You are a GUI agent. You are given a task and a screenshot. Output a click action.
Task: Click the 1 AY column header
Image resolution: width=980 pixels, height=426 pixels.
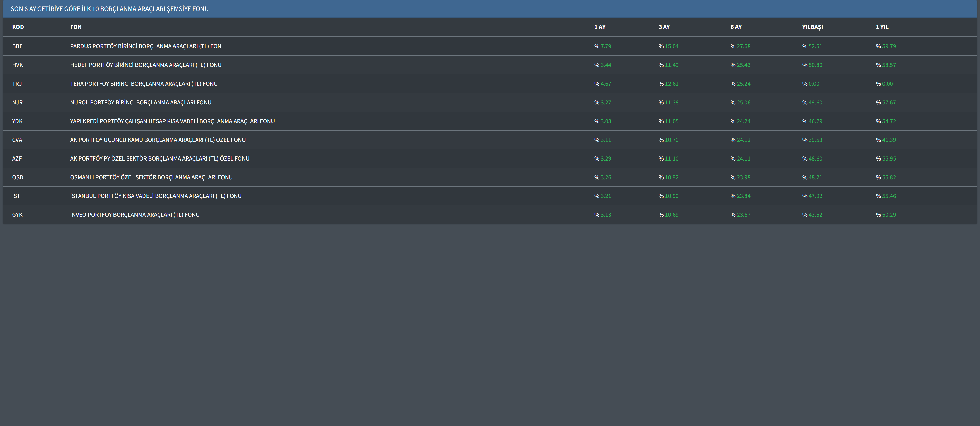(x=599, y=27)
